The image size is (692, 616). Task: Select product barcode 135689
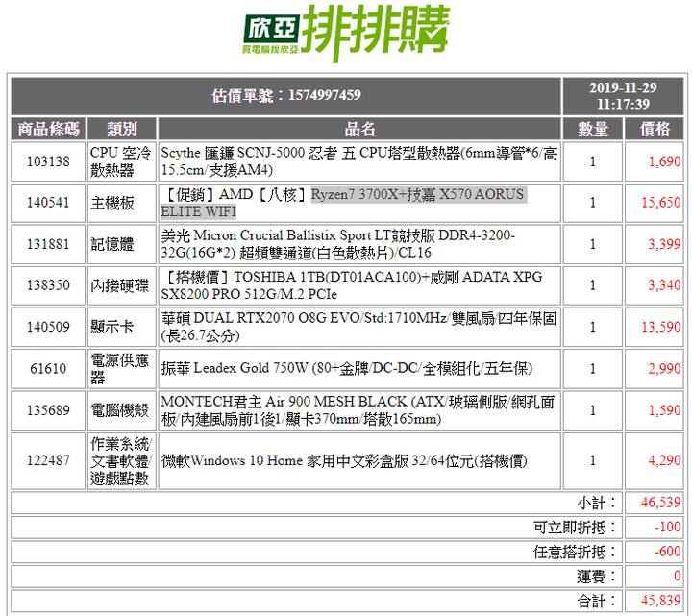click(48, 410)
